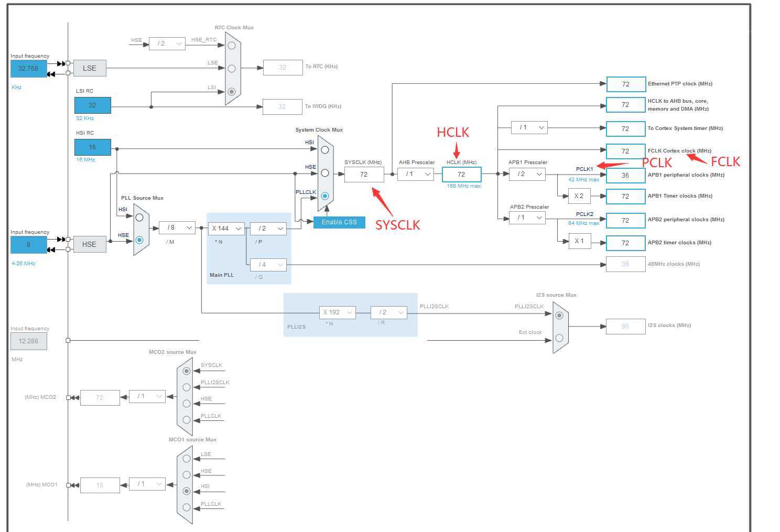
Task: Select HSE in PLL Source Mux
Action: [139, 240]
